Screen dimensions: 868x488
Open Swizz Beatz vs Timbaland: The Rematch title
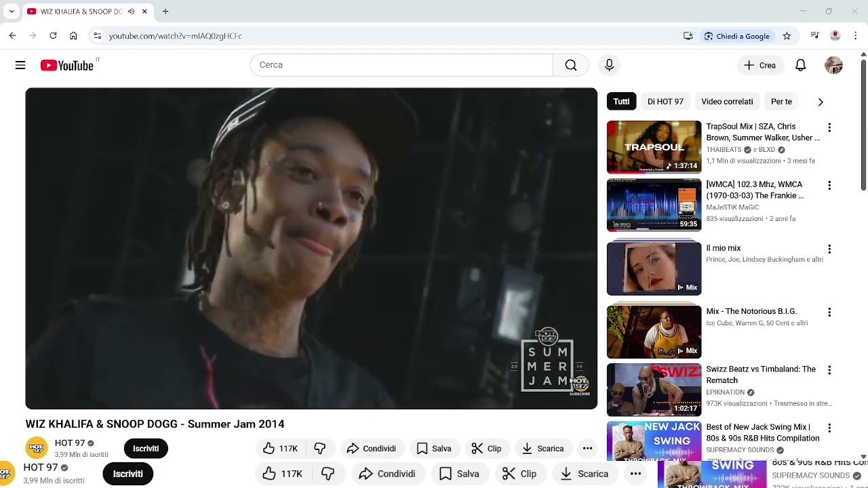[x=761, y=375]
